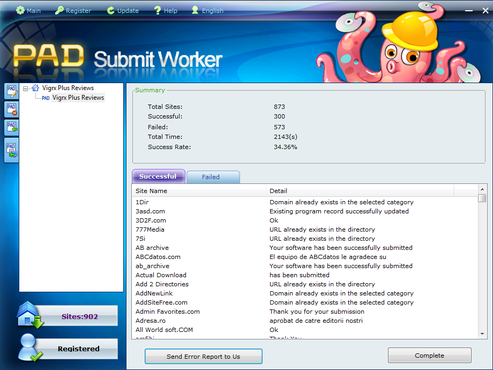The height and width of the screenshot is (370, 493).
Task: Open the Main menu
Action: tap(28, 11)
